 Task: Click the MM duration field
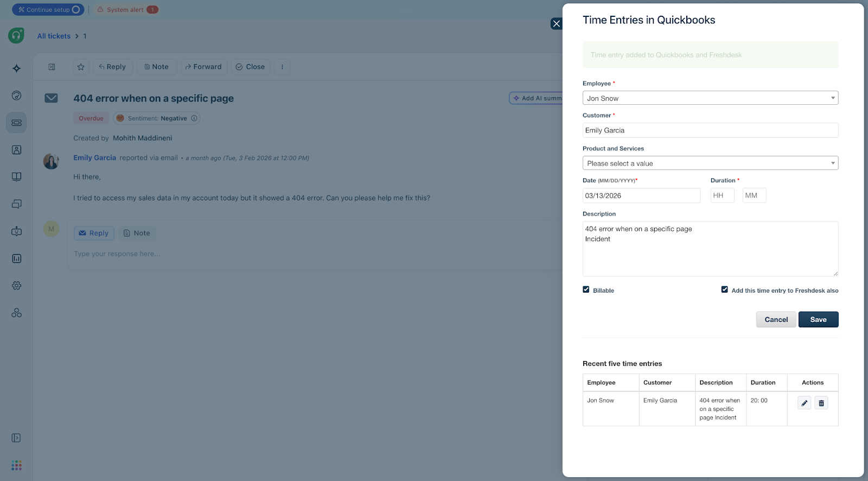(x=754, y=195)
